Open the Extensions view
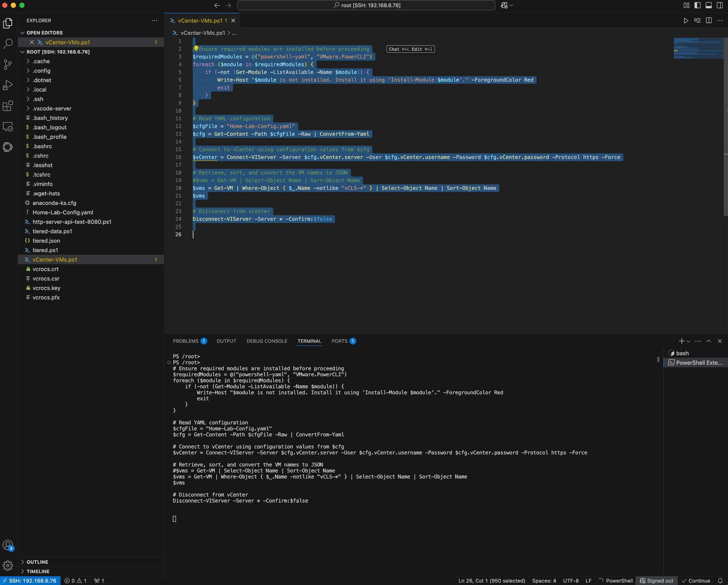 tap(8, 106)
